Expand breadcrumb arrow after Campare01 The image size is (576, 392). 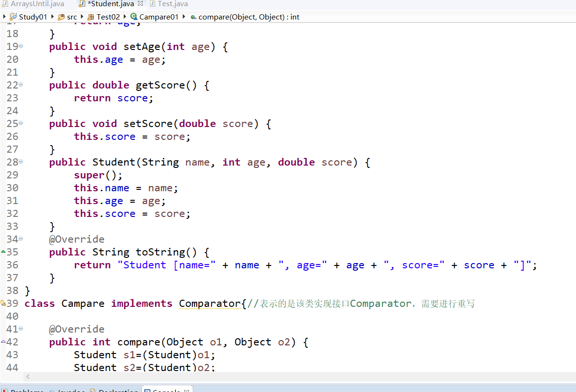[x=184, y=17]
